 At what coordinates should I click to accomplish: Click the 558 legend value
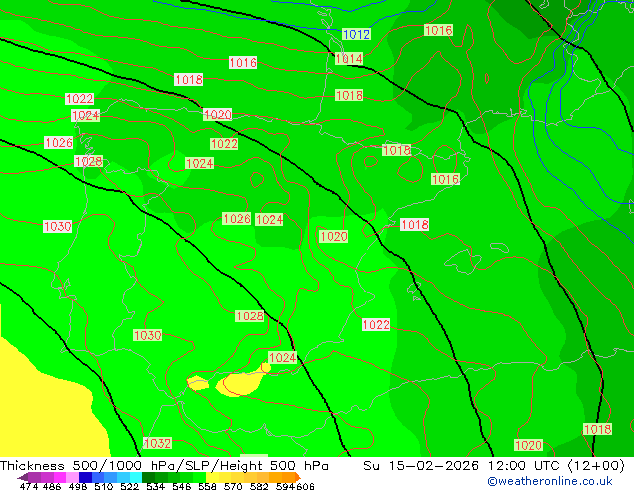coord(207,486)
